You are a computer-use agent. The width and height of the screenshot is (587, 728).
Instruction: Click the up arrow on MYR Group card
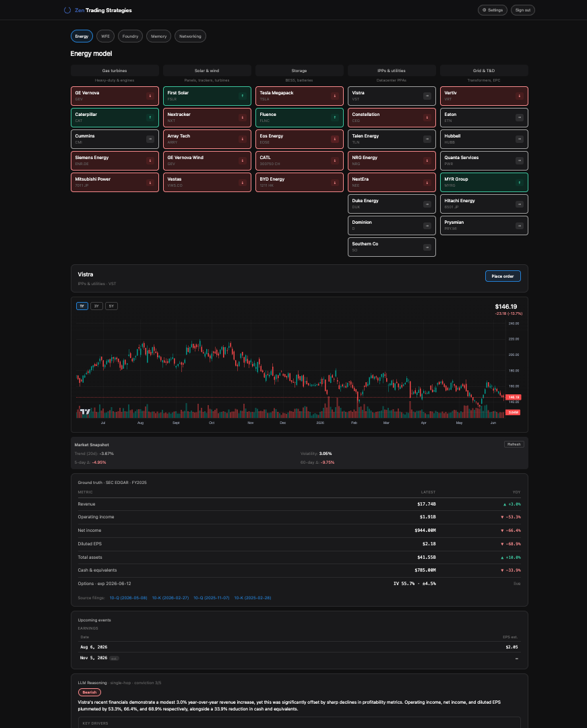tap(519, 183)
